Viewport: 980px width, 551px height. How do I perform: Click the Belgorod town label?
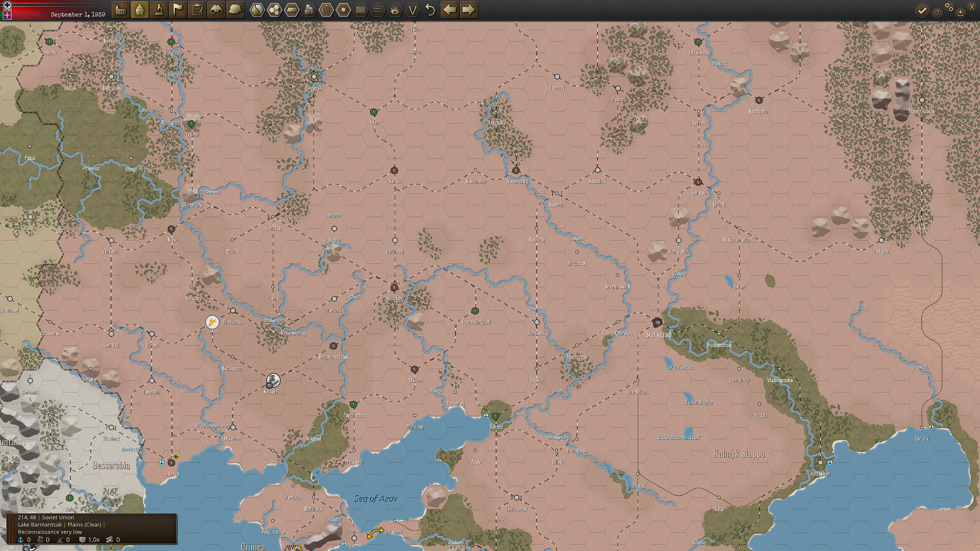(395, 251)
